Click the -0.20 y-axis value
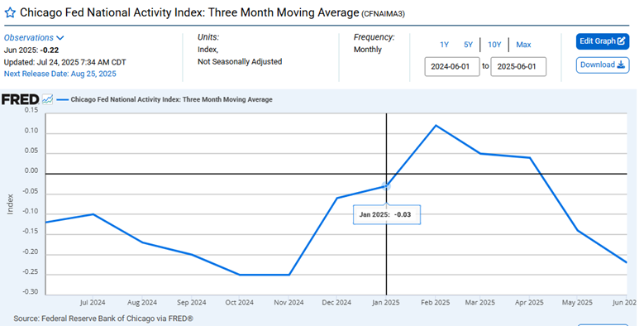This screenshot has height=326, width=644. (x=30, y=252)
